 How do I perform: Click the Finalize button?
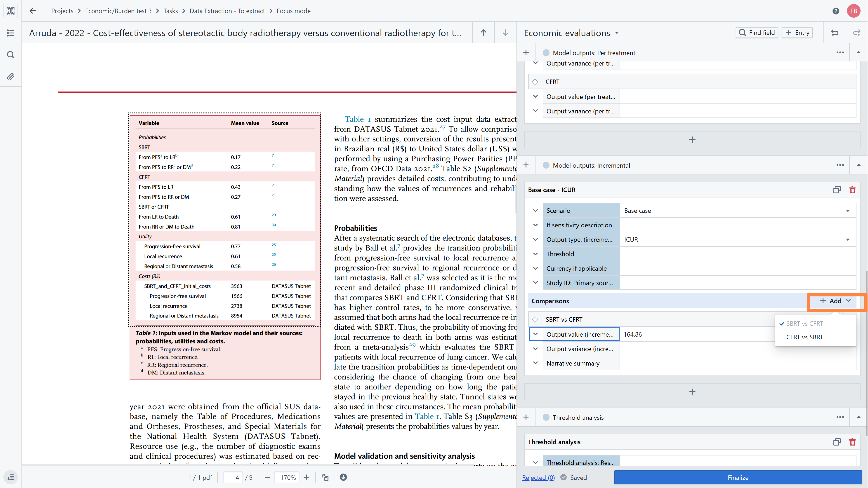pos(738,477)
